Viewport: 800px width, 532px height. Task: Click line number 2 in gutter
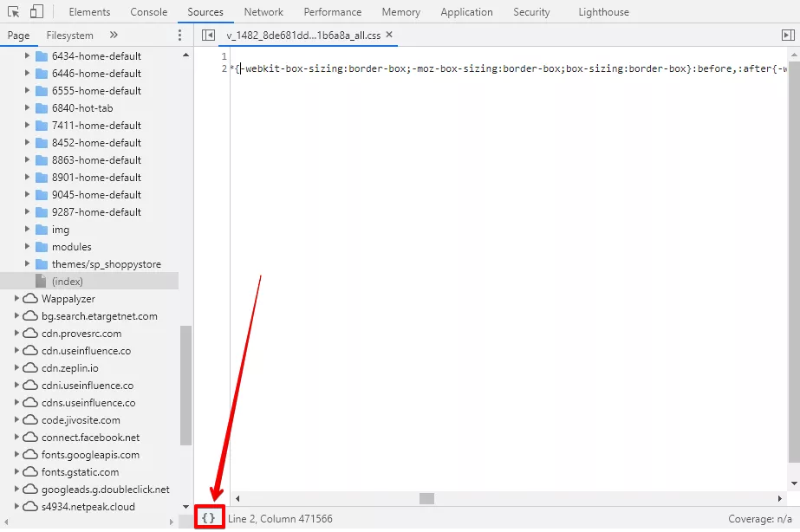click(x=224, y=68)
